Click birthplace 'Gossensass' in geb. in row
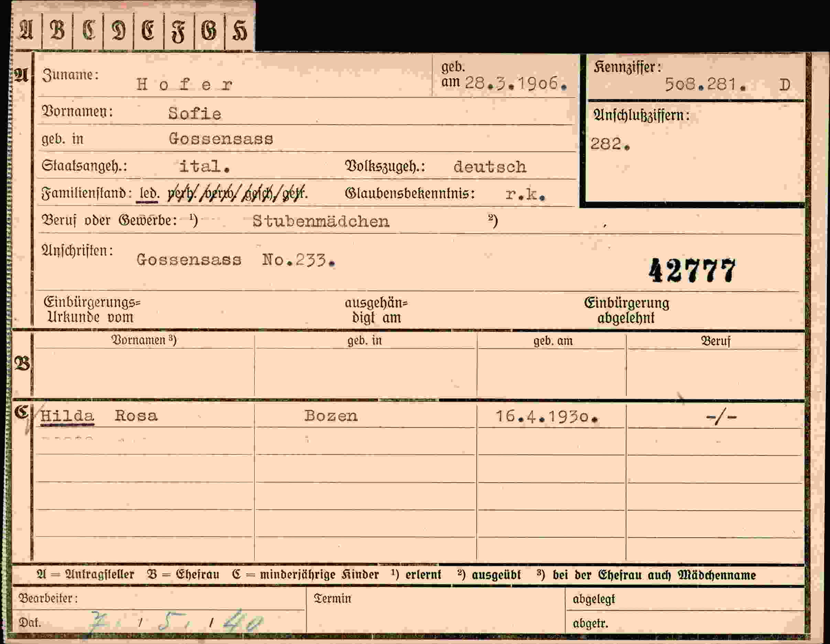 tap(221, 139)
